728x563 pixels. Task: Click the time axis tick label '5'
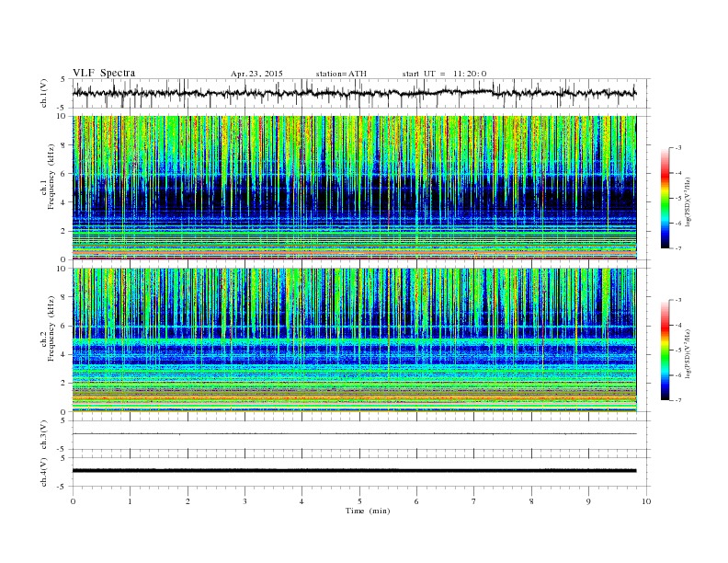(x=359, y=501)
